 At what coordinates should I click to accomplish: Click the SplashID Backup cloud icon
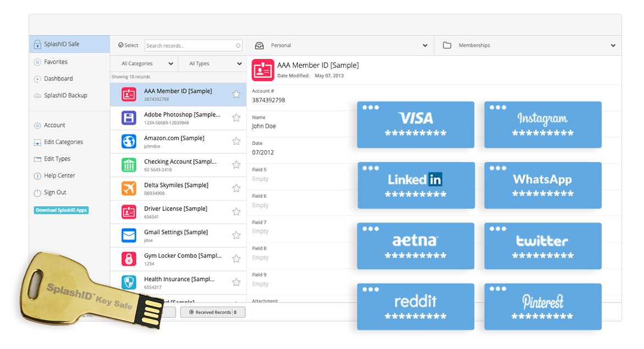pyautogui.click(x=37, y=96)
